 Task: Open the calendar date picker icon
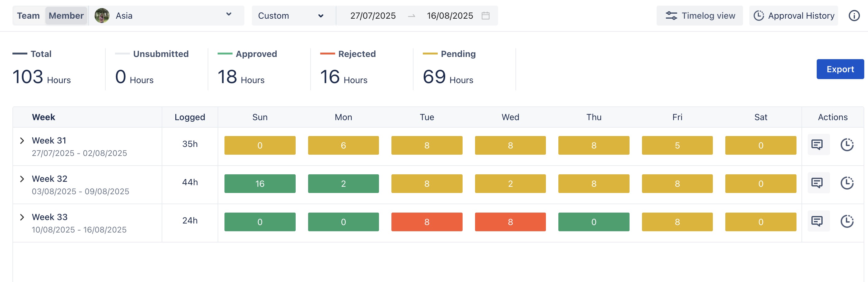[485, 16]
